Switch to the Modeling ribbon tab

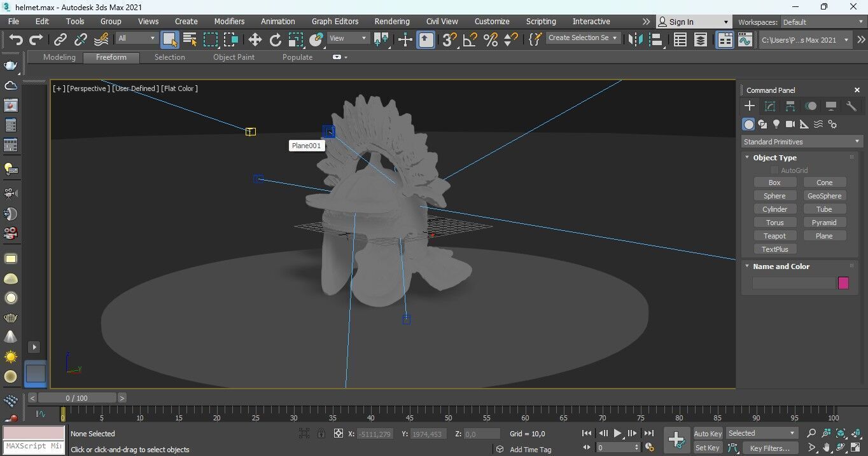point(59,57)
